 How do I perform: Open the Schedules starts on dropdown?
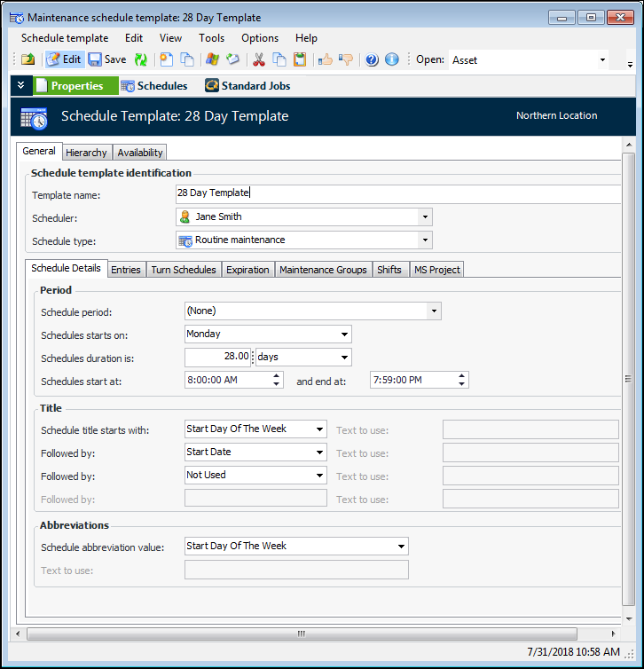344,334
